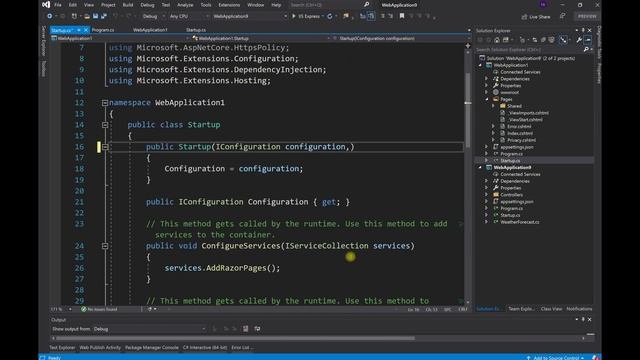This screenshot has height=360, width=640.
Task: Open the Any CPU platform dropdown
Action: (x=189, y=16)
